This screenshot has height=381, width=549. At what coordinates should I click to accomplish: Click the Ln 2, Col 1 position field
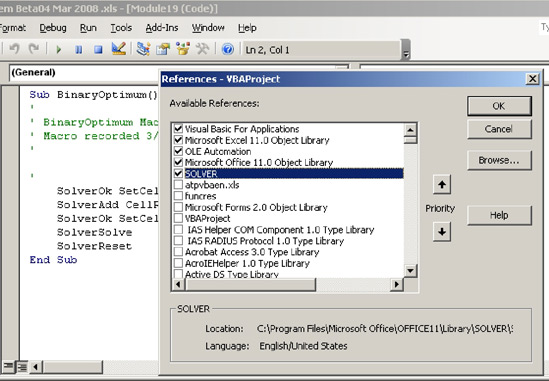[321, 50]
